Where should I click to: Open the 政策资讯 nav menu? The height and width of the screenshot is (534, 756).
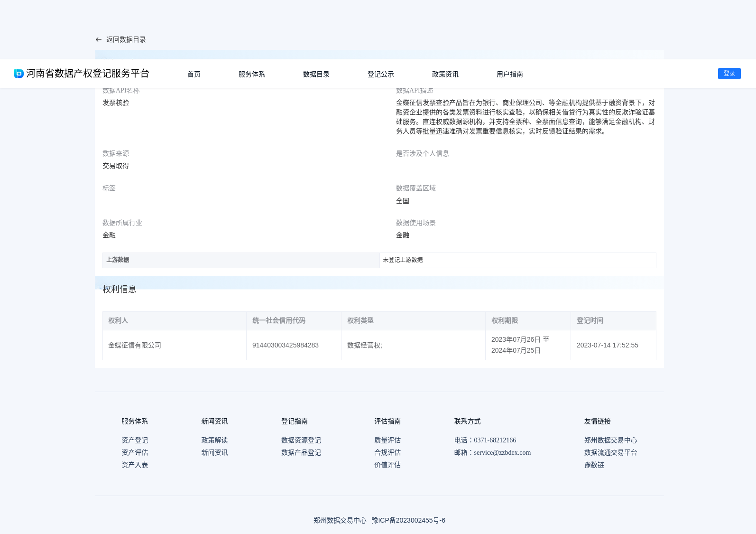coord(445,74)
